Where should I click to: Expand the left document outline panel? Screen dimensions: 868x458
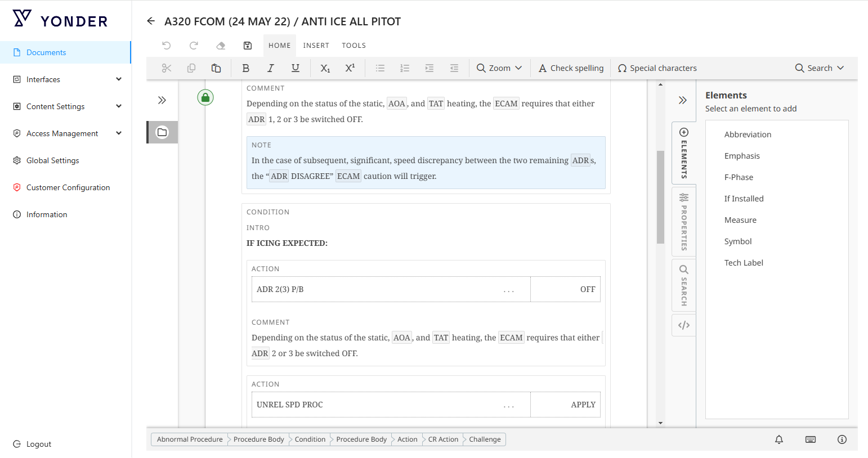[162, 100]
